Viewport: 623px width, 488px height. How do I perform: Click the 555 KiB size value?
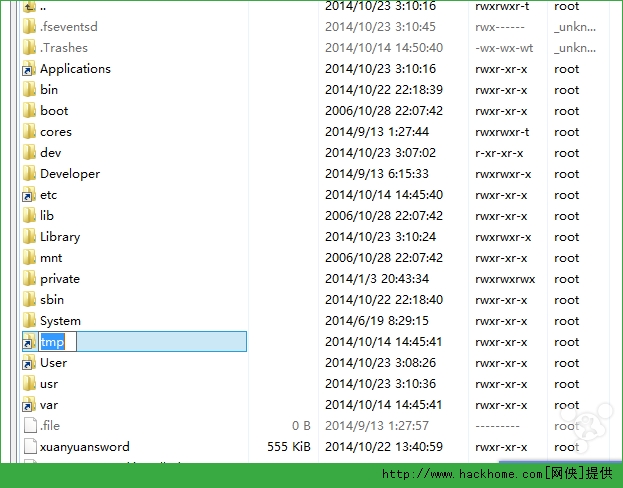289,447
